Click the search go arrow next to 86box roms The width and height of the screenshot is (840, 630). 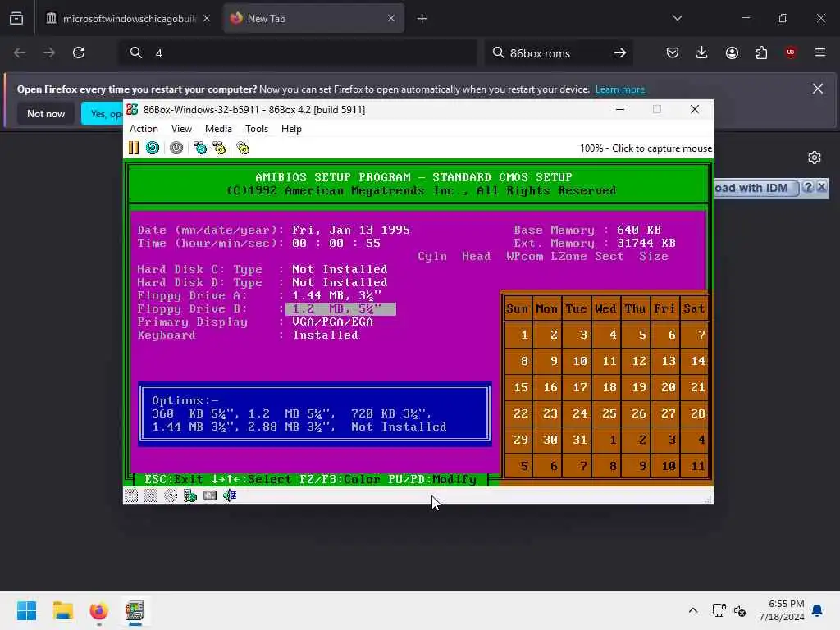620,52
